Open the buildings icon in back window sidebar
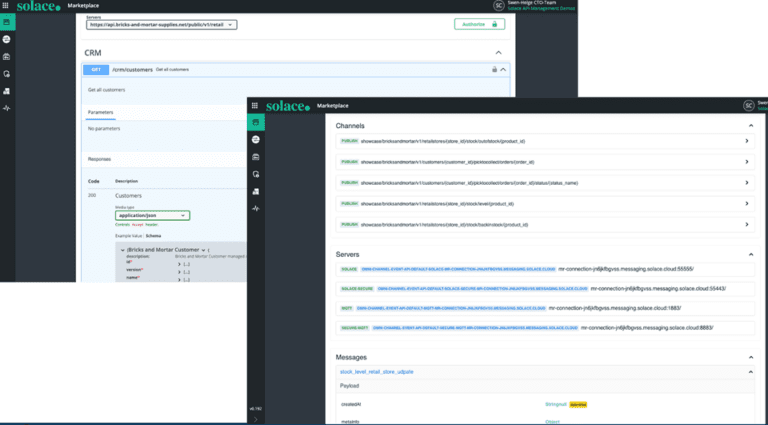The height and width of the screenshot is (425, 768). (7, 91)
